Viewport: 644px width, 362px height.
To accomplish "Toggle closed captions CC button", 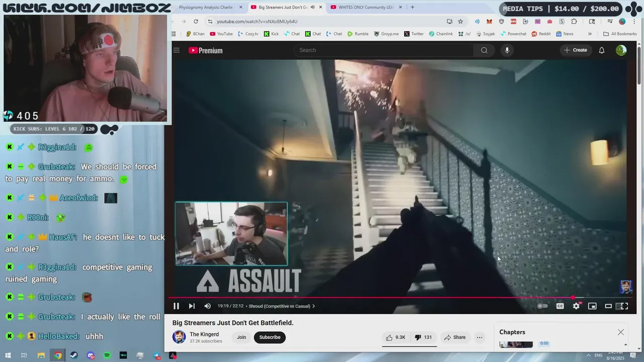I will 560,306.
